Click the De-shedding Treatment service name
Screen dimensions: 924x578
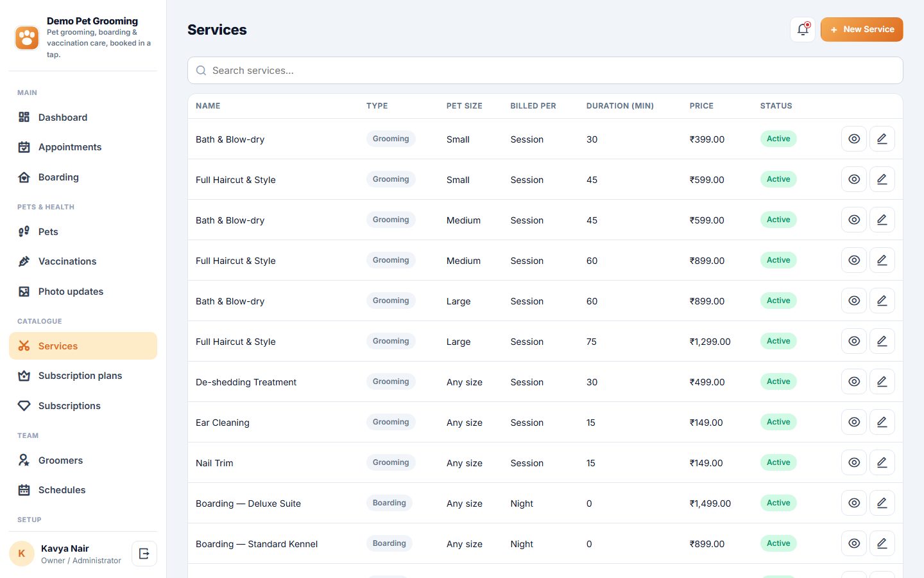246,382
